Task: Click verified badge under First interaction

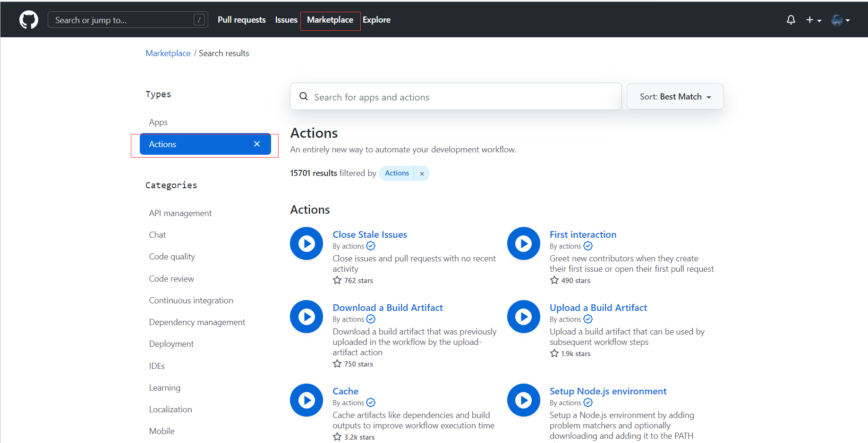Action: (588, 246)
